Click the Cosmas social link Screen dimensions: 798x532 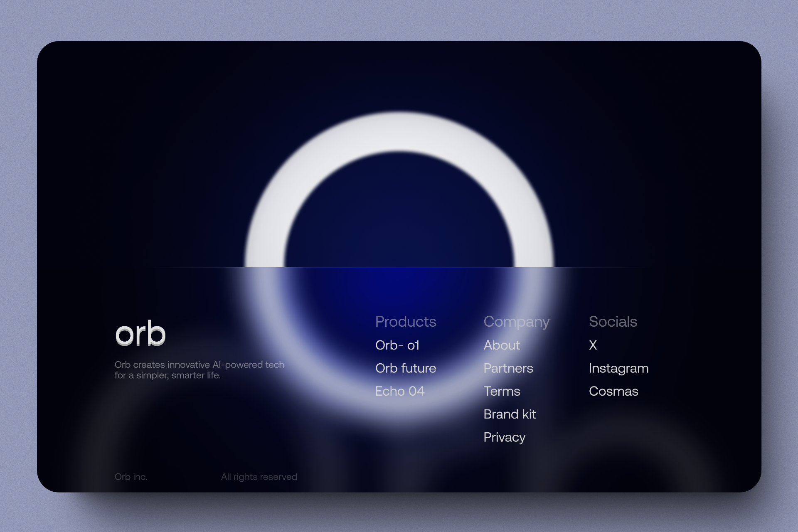coord(614,391)
